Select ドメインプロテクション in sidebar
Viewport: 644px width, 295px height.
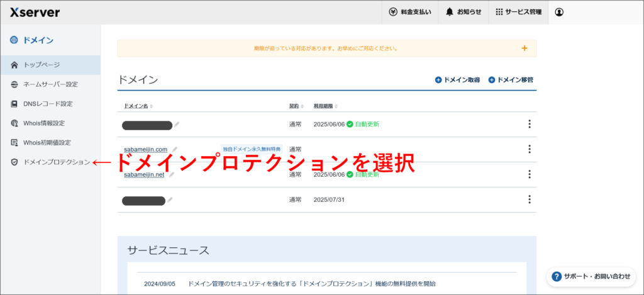(x=50, y=162)
